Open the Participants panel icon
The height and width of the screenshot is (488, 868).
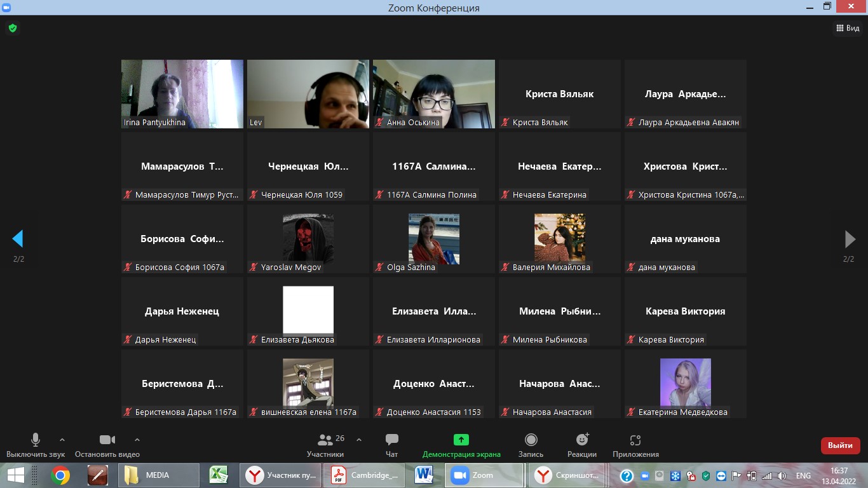coord(325,440)
